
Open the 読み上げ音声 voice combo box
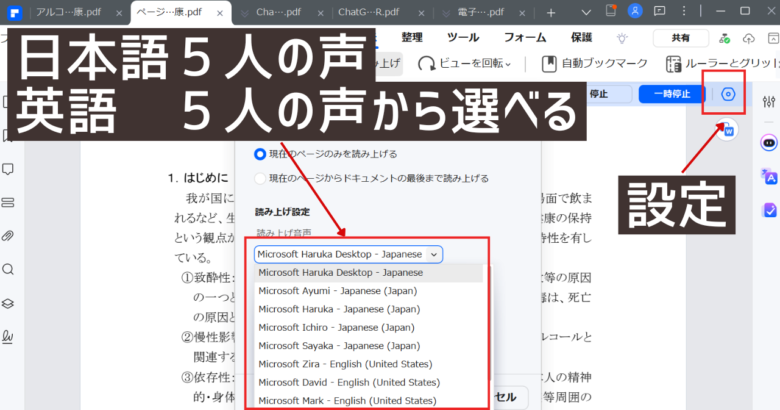coord(348,254)
